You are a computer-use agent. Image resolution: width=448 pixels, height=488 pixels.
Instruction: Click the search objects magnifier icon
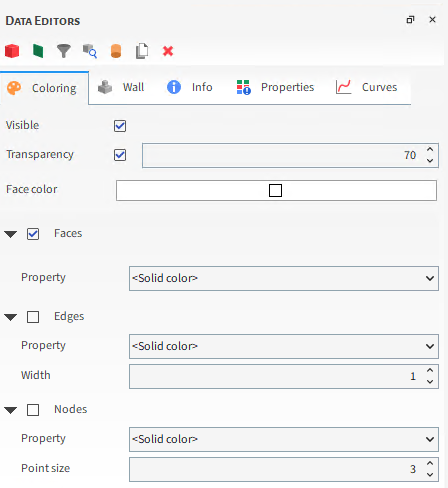[90, 51]
